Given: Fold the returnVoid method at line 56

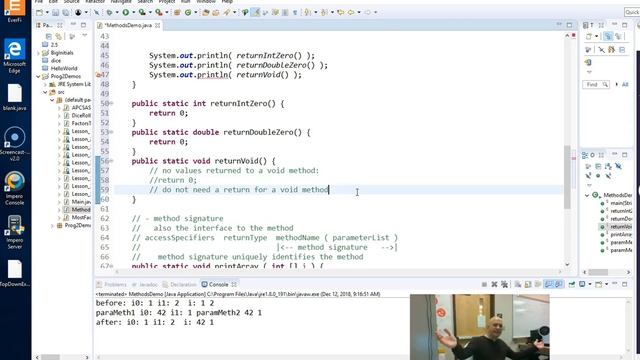Looking at the screenshot, I should click(x=111, y=161).
